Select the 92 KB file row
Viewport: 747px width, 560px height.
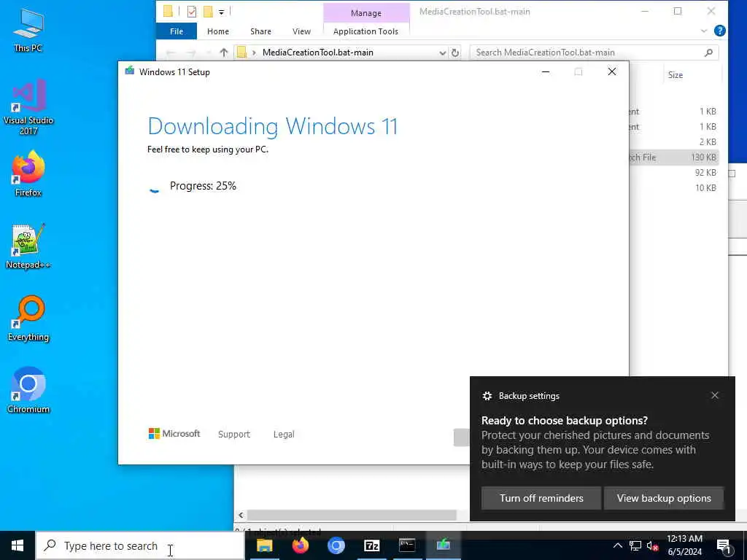tap(673, 172)
